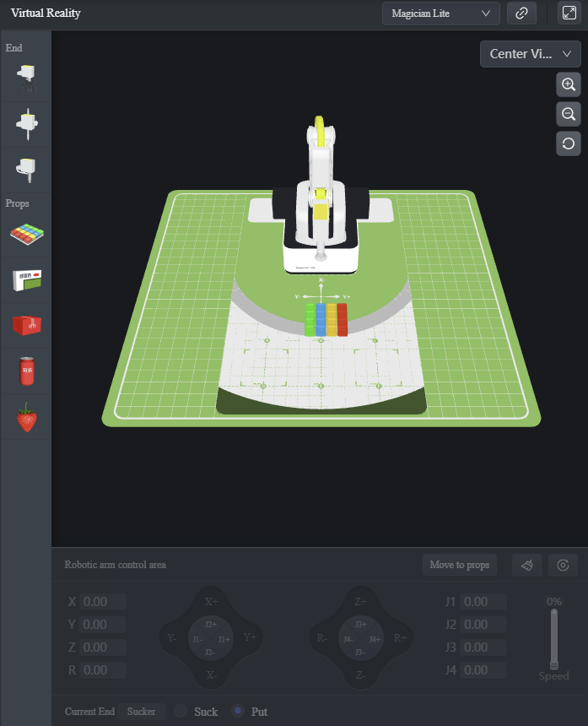Add the cola can prop
The width and height of the screenshot is (588, 726).
[26, 370]
